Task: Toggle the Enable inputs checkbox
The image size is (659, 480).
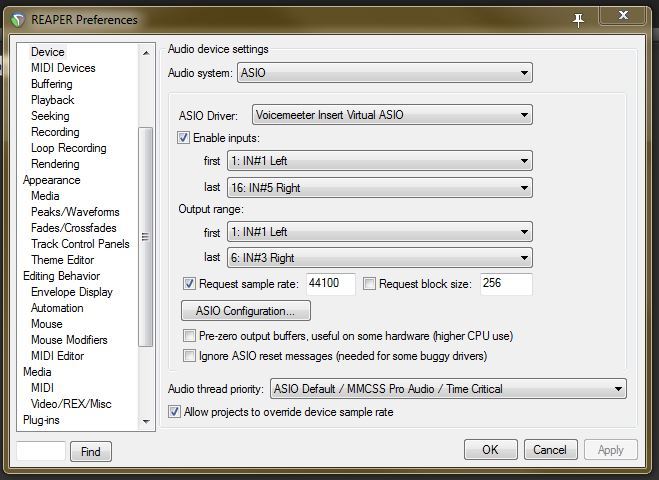Action: point(184,138)
